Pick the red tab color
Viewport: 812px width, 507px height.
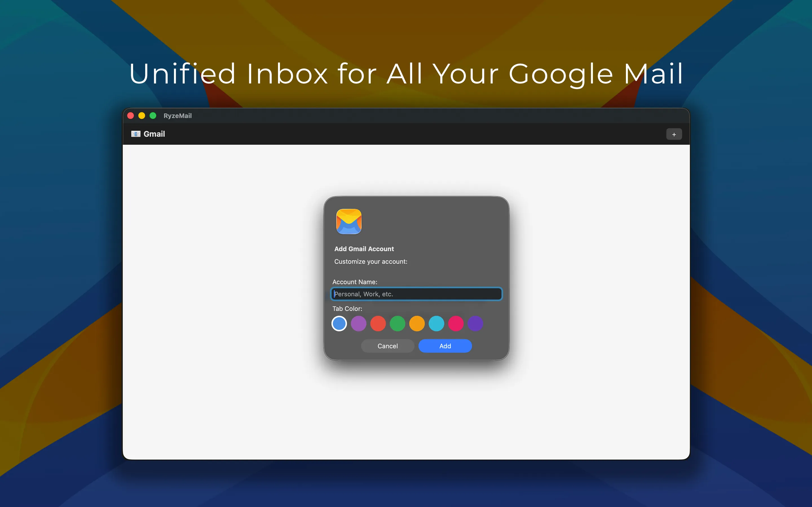[378, 323]
